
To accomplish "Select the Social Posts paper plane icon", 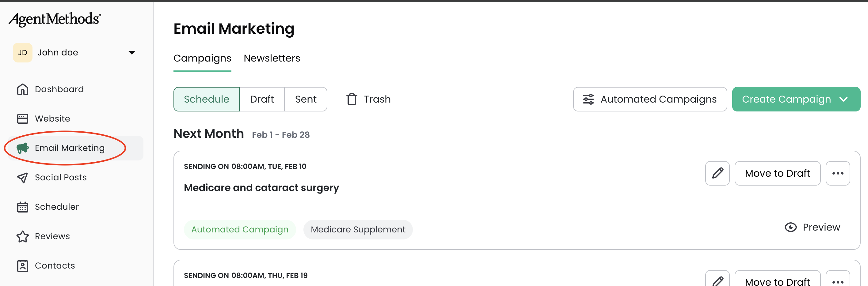I will 23,178.
